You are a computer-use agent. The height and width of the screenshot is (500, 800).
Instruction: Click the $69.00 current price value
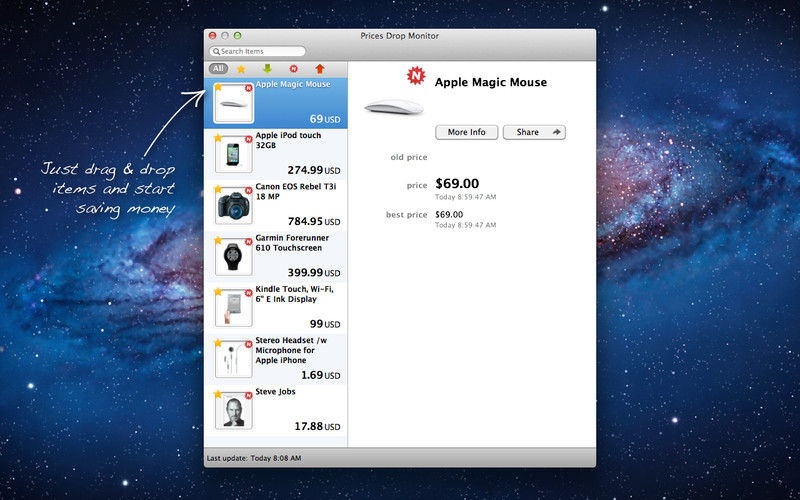tap(457, 184)
